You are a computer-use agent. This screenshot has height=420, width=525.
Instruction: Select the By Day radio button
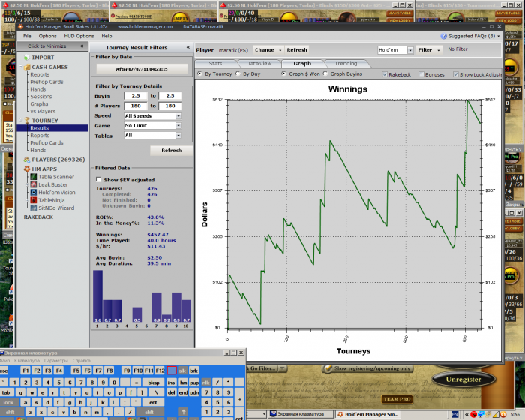[238, 74]
